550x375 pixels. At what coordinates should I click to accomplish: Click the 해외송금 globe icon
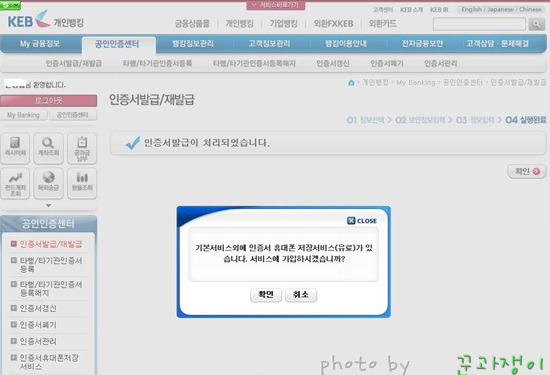point(48,183)
